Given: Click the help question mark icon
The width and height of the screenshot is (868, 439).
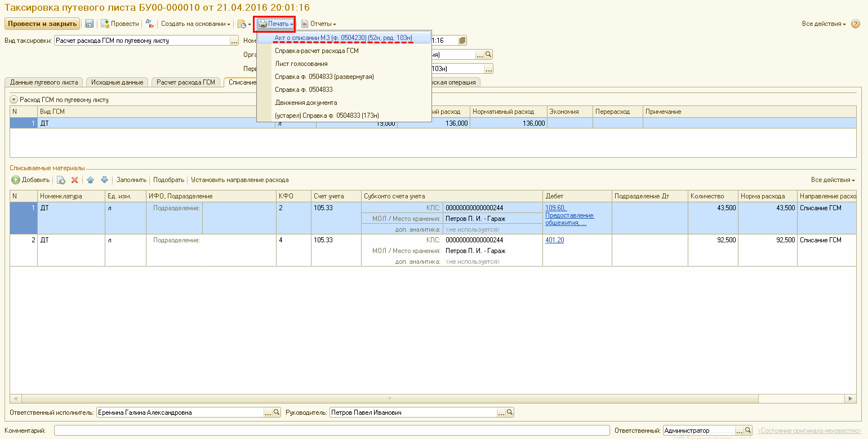Looking at the screenshot, I should click(856, 24).
